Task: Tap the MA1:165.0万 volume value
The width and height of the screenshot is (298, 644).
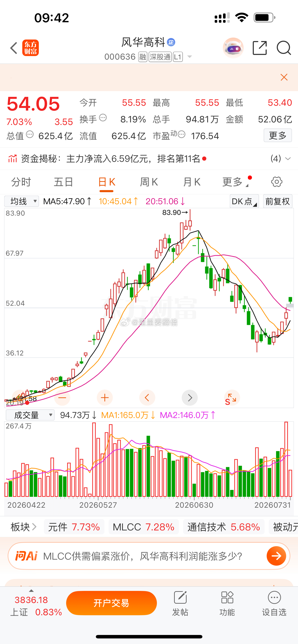Action: [x=128, y=415]
